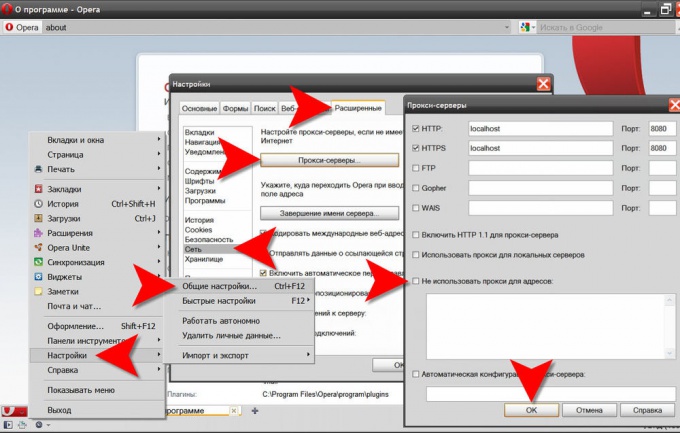Enable the WAIS proxy checkbox
The height and width of the screenshot is (433, 680).
(x=415, y=208)
